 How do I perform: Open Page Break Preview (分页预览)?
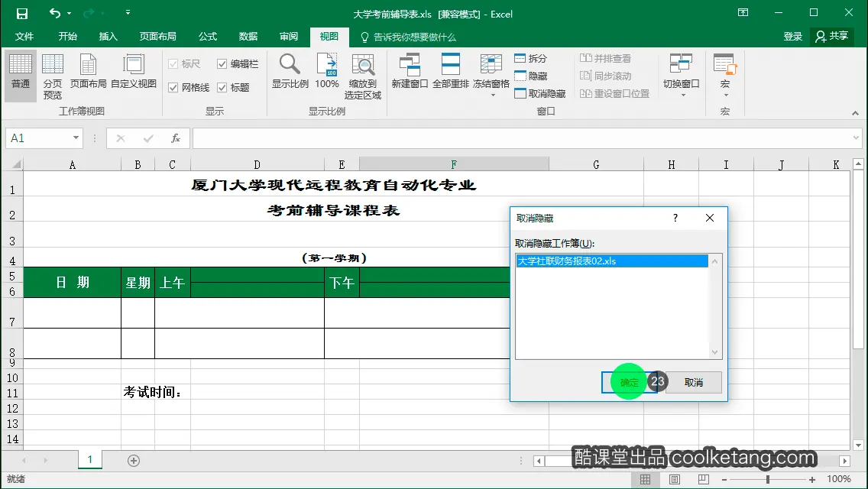pyautogui.click(x=53, y=77)
